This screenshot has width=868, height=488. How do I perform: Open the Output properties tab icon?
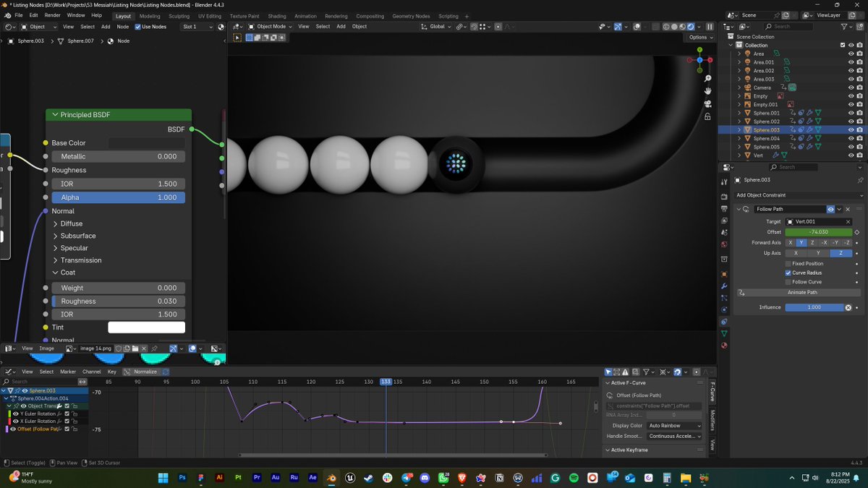(724, 208)
